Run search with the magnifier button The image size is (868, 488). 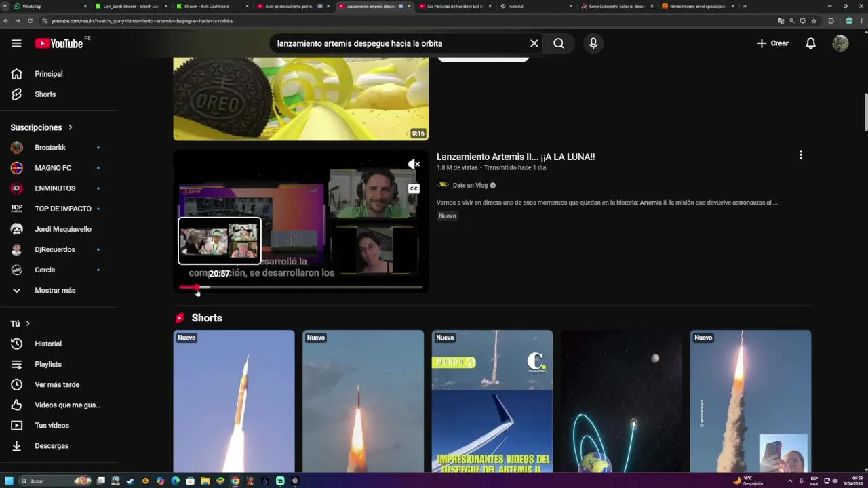[559, 43]
